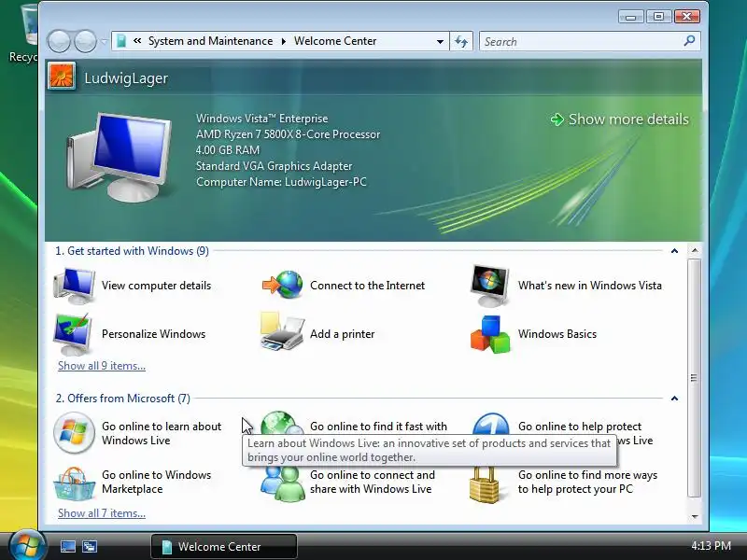The width and height of the screenshot is (747, 560).
Task: Click Personalize Windows label
Action: pyautogui.click(x=153, y=334)
